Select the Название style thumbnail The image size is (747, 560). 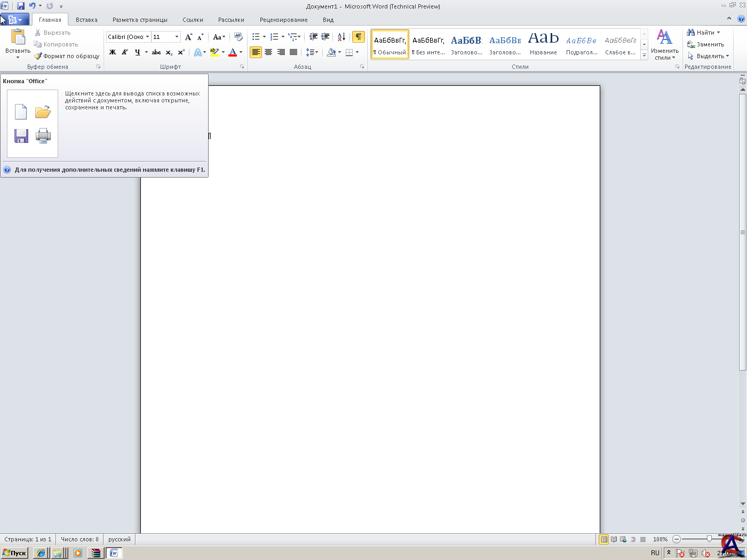pyautogui.click(x=543, y=44)
